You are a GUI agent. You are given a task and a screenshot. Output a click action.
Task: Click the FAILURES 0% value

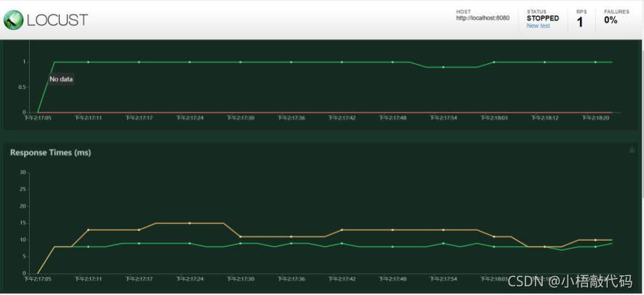(x=611, y=20)
